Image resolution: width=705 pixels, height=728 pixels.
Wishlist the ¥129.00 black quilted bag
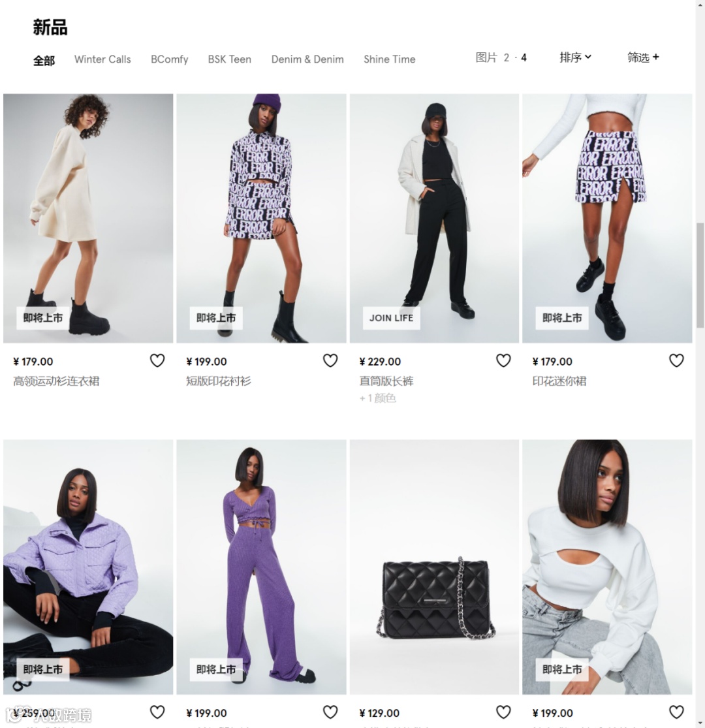point(503,712)
